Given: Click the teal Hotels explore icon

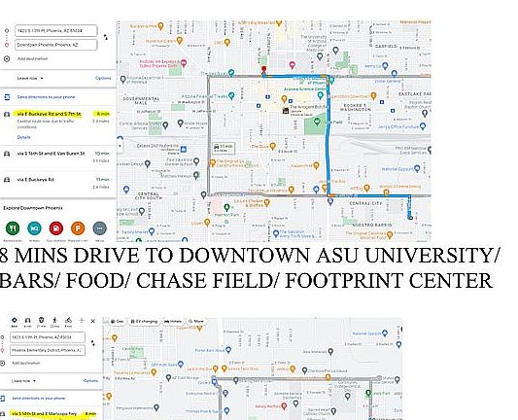Looking at the screenshot, I should (x=34, y=228).
